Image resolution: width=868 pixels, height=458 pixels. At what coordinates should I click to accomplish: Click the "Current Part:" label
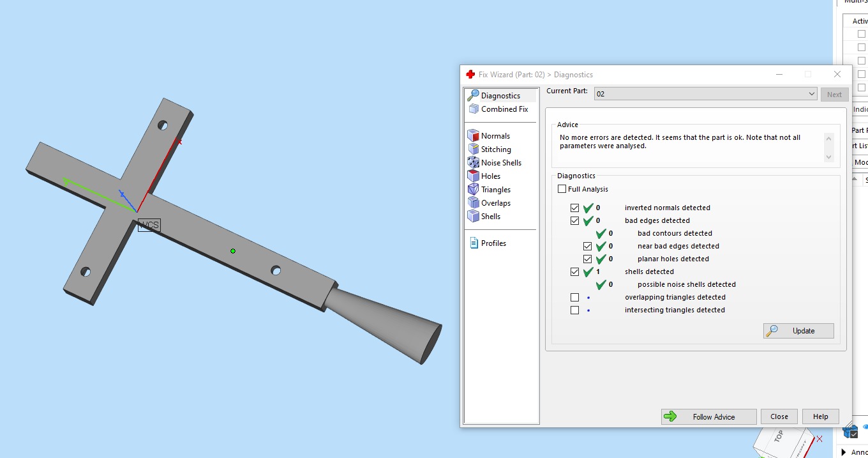567,91
